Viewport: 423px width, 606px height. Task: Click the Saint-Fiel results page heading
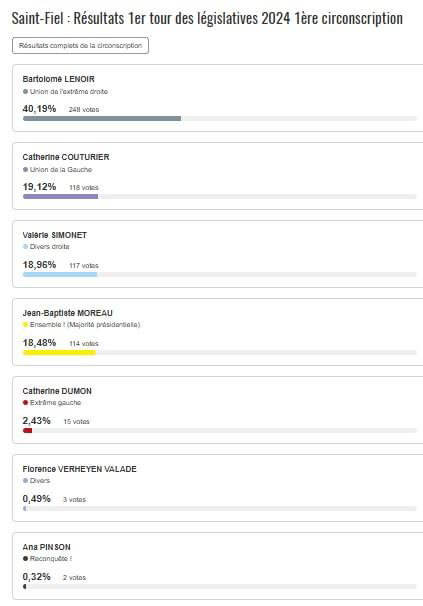click(x=207, y=19)
